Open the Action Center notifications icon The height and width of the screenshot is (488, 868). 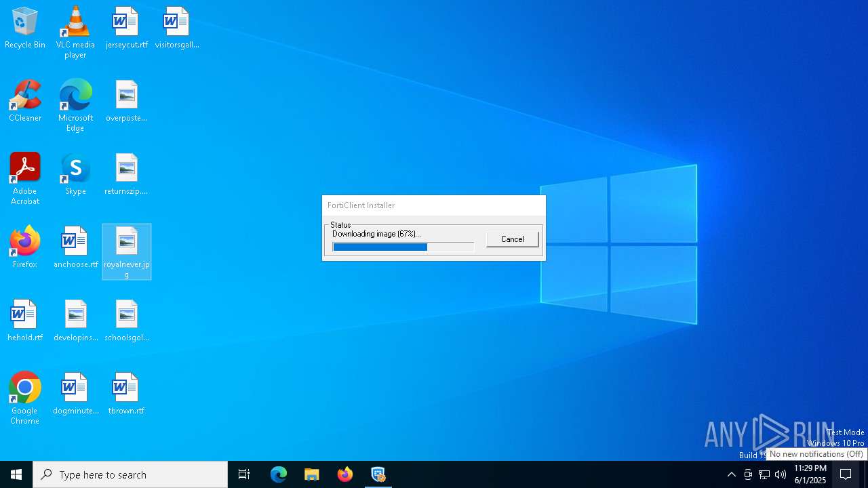pyautogui.click(x=846, y=474)
